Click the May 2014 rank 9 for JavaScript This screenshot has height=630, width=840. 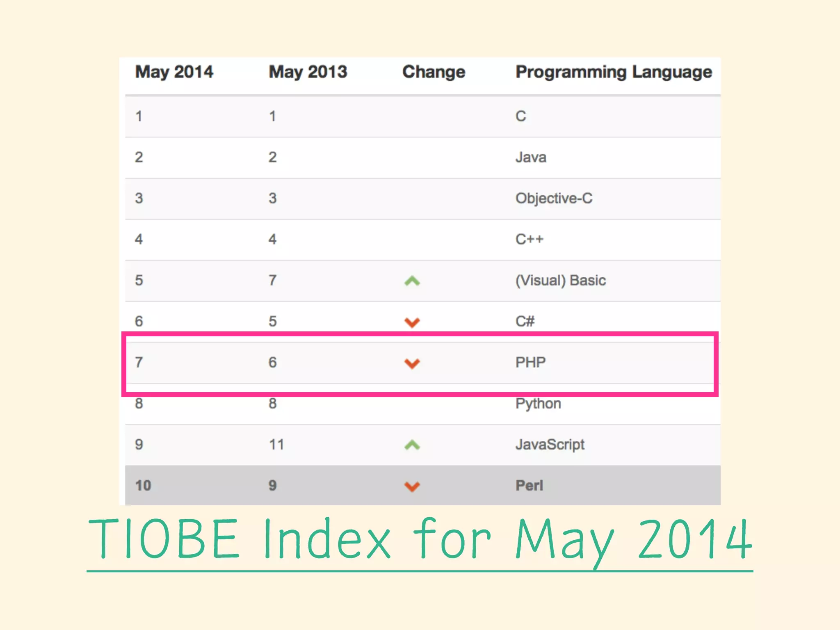click(x=139, y=445)
